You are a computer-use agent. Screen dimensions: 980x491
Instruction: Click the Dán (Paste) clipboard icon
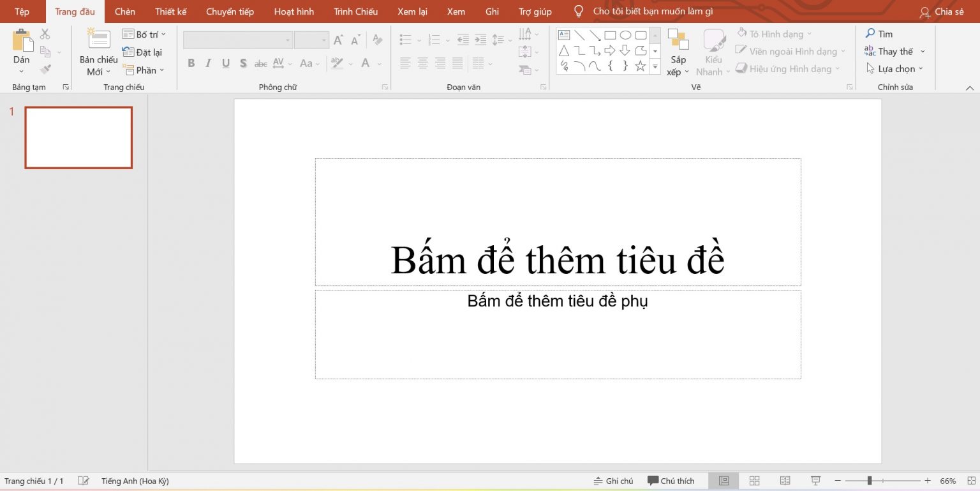click(22, 40)
